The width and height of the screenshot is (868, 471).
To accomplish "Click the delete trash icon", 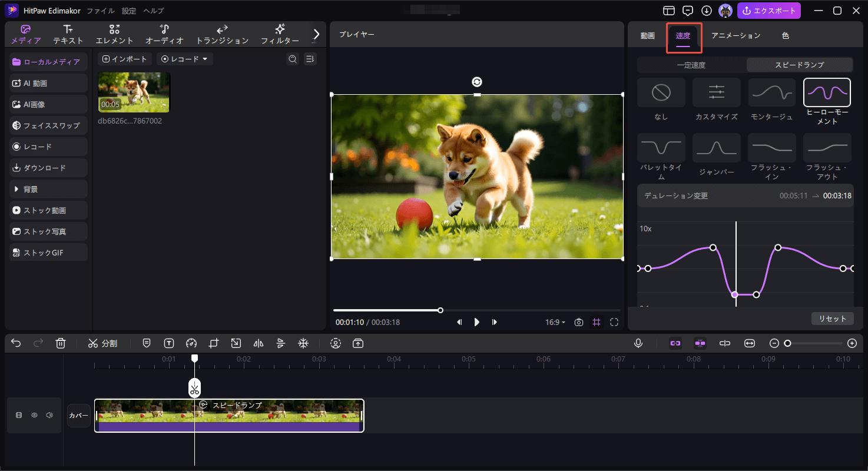I will (x=61, y=343).
